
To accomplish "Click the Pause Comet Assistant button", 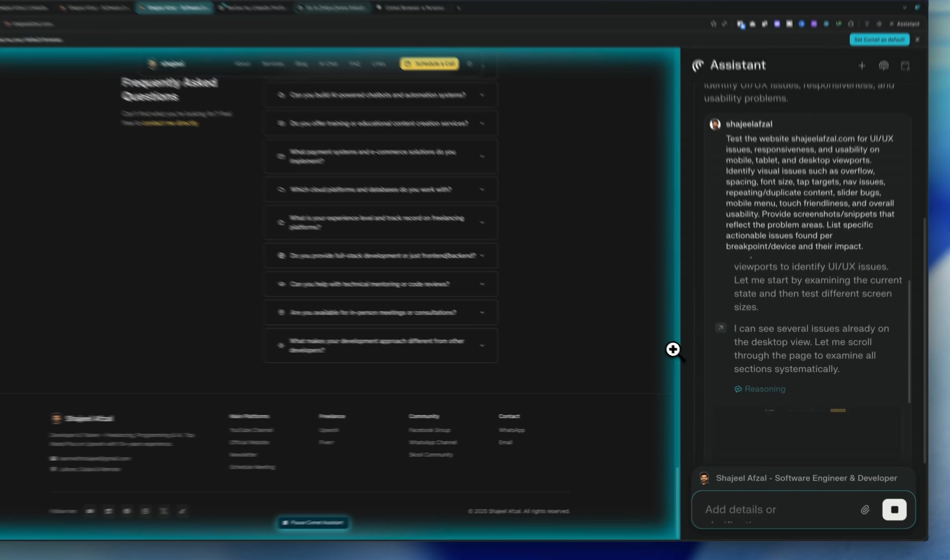I will tap(313, 522).
